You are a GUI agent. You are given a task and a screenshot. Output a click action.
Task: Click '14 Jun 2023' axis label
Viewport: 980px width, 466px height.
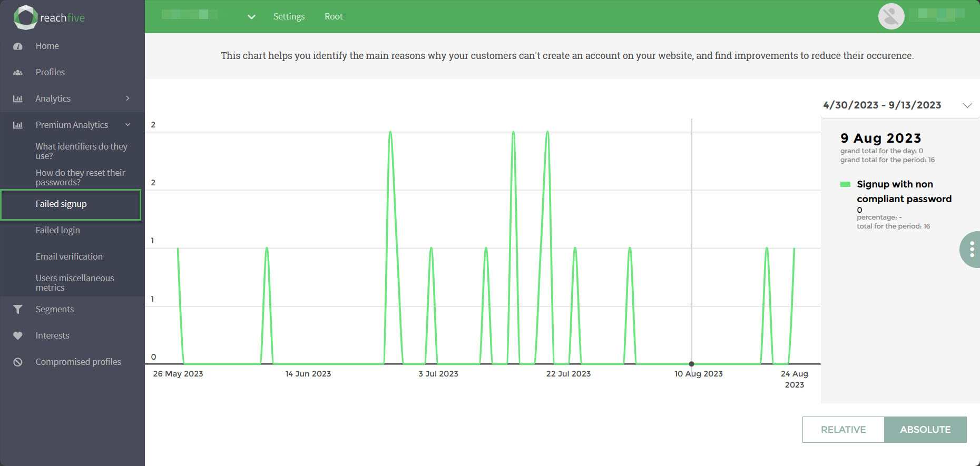[308, 374]
